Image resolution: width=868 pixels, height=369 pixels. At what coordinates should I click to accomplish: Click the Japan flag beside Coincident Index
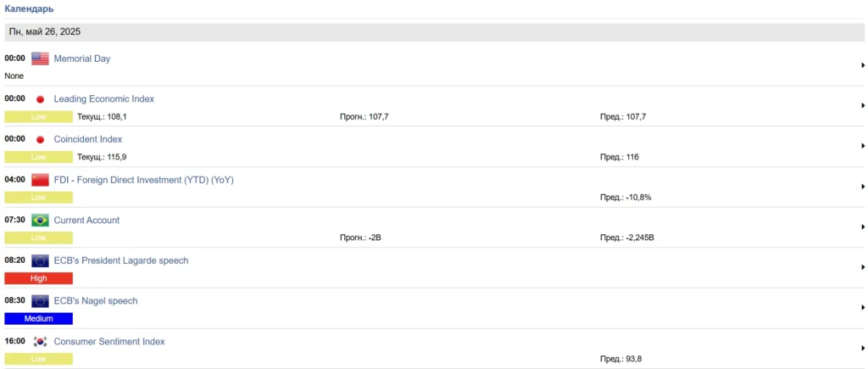coord(40,140)
